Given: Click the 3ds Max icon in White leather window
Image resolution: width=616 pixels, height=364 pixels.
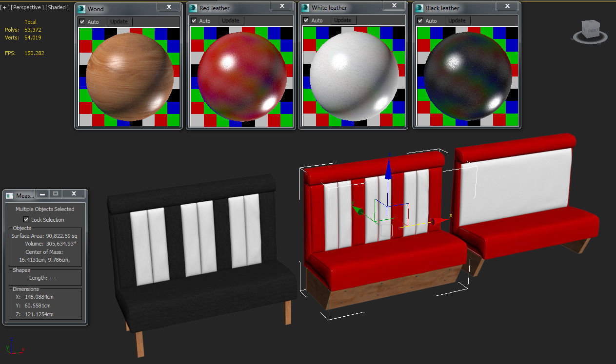Looking at the screenshot, I should tap(305, 7).
